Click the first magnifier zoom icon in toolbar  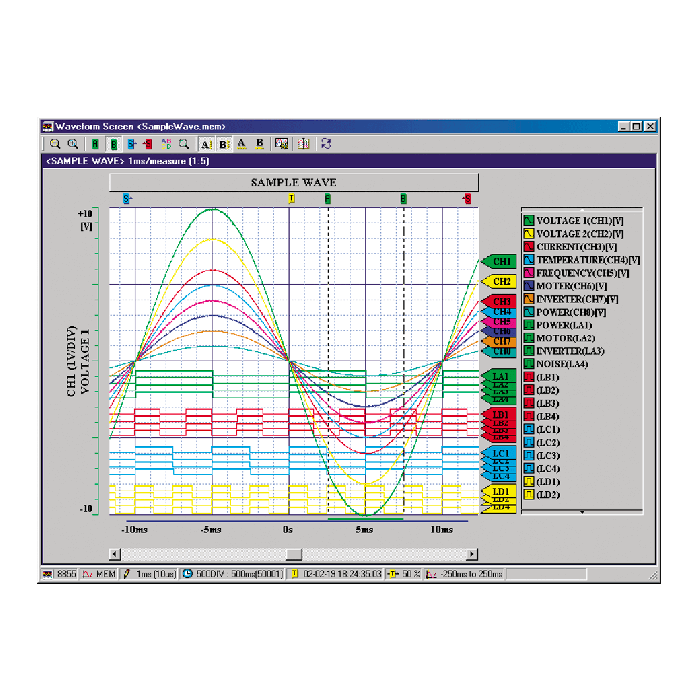point(55,144)
